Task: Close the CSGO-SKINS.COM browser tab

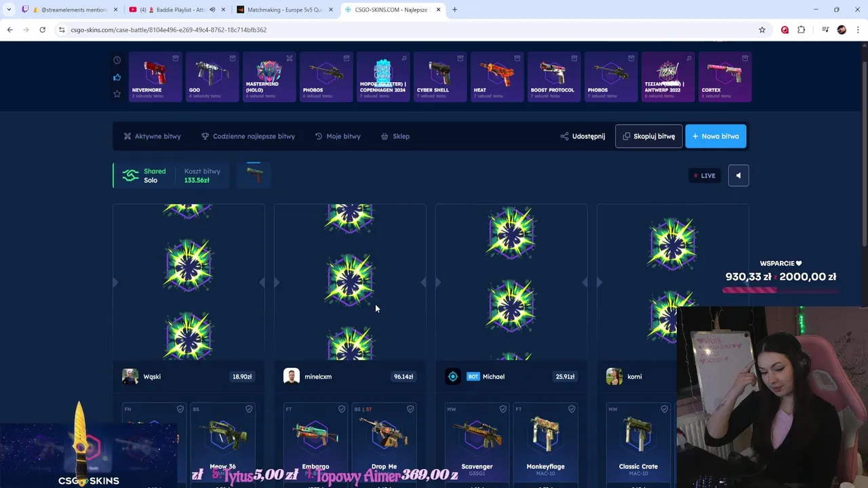Action: [438, 9]
